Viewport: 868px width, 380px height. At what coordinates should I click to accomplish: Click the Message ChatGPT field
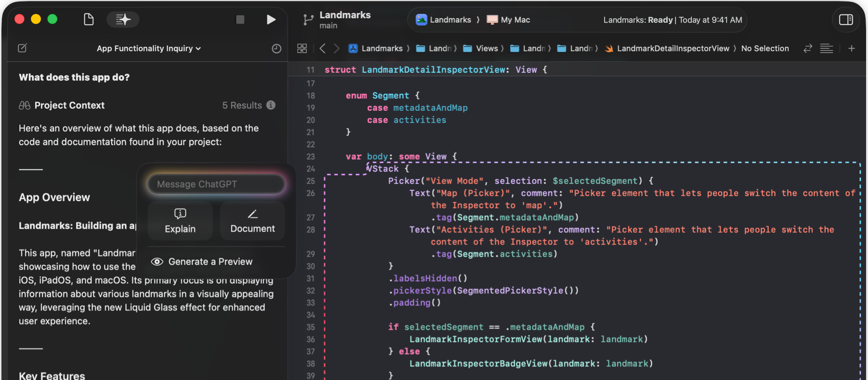(216, 184)
